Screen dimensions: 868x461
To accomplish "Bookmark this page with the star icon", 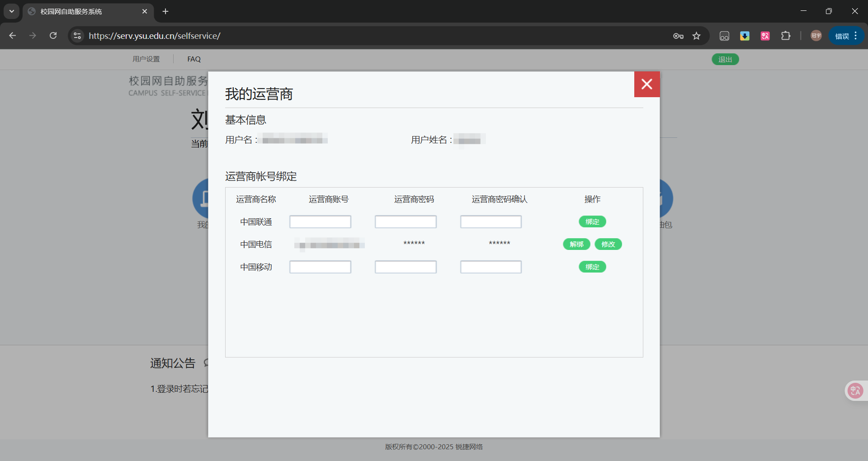I will tap(696, 36).
